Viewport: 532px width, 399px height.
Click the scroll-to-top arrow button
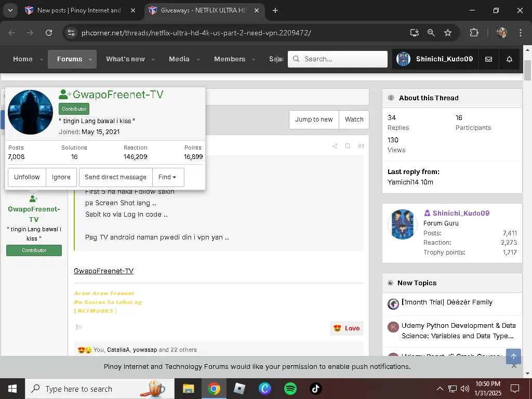(x=513, y=356)
